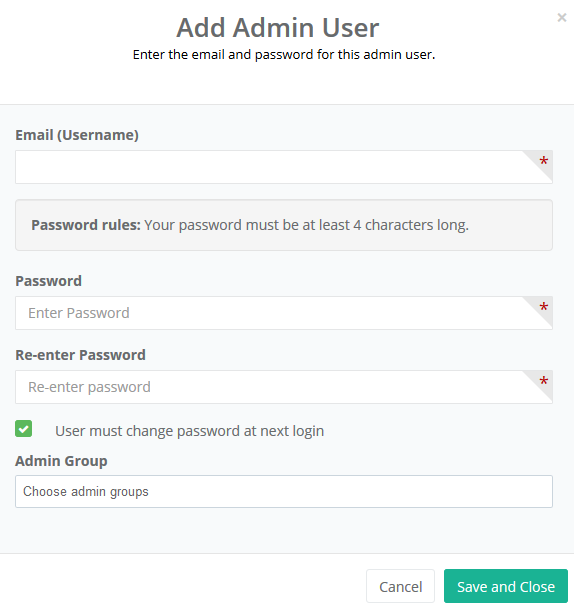574x610 pixels.
Task: Click the required asterisk on Password field
Action: tap(544, 307)
